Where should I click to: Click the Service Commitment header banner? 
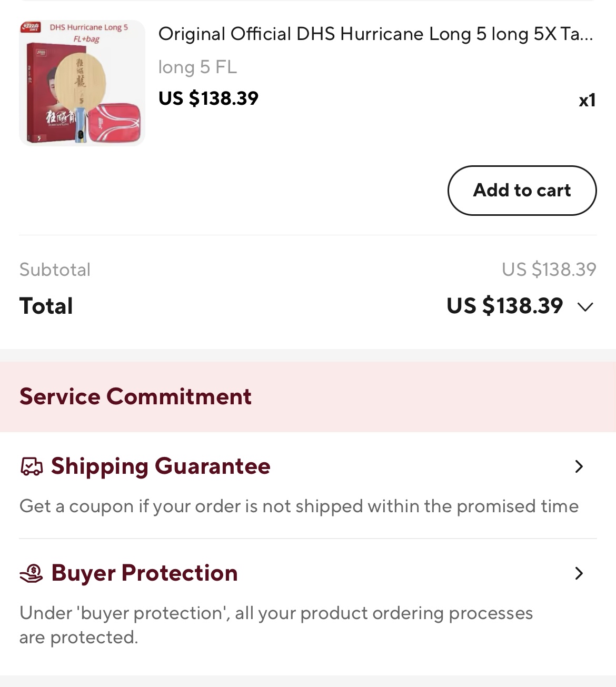tap(308, 397)
